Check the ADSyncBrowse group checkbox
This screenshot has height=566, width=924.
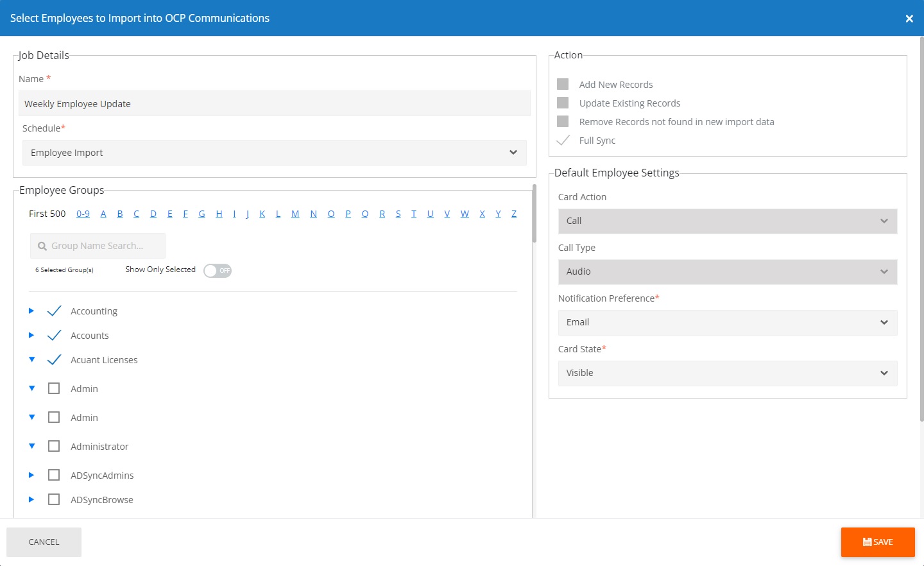click(54, 499)
